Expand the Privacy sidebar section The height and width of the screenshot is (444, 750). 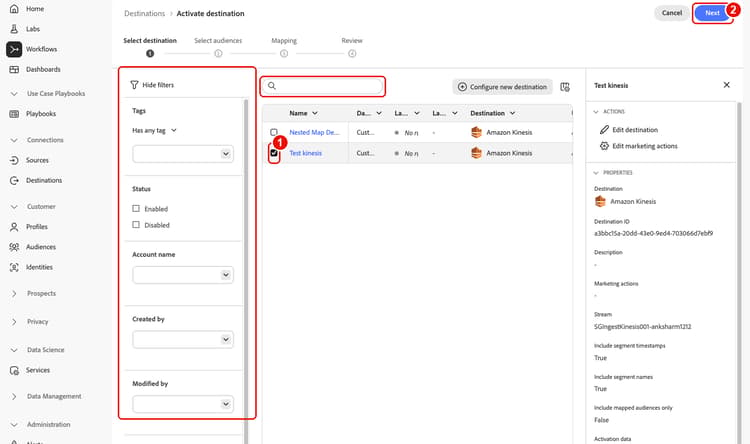[x=14, y=322]
